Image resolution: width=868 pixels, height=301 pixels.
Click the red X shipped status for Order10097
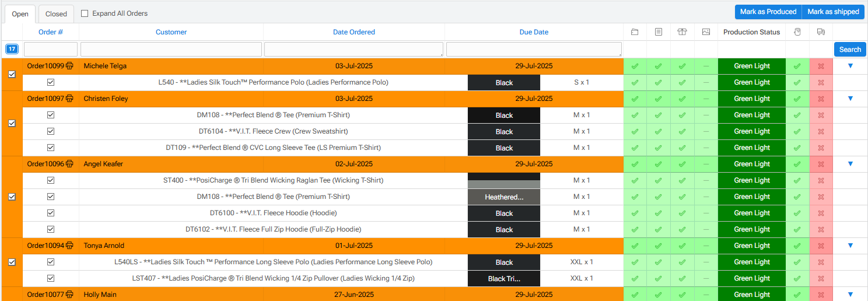click(821, 99)
